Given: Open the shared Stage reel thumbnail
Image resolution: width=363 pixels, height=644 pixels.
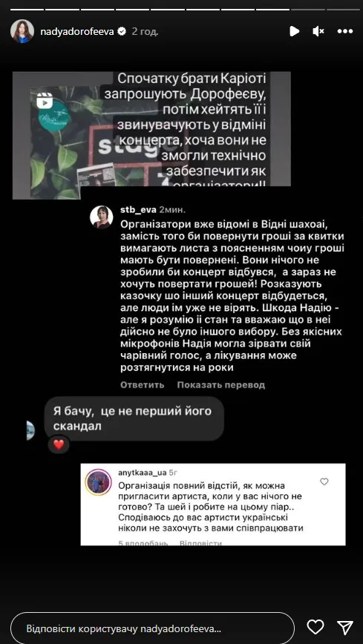Looking at the screenshot, I should click(x=151, y=135).
